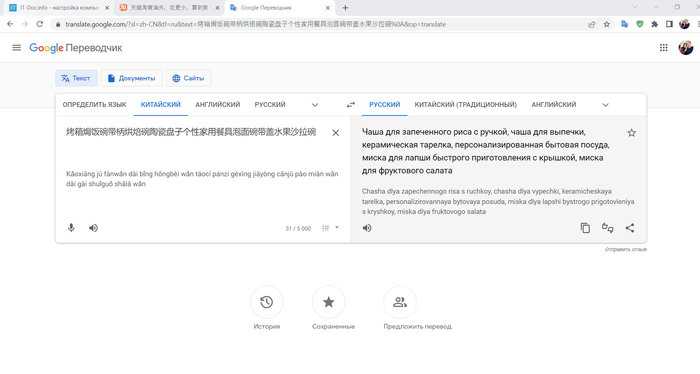Open the Сохраненные saved translations
700x374 pixels.
tap(329, 302)
